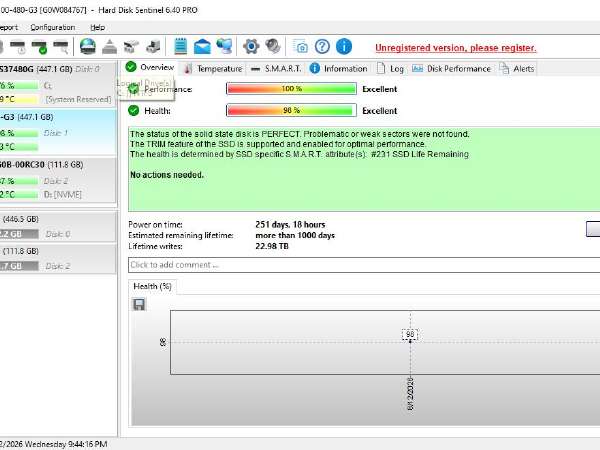Open the Configuration menu

tap(53, 27)
